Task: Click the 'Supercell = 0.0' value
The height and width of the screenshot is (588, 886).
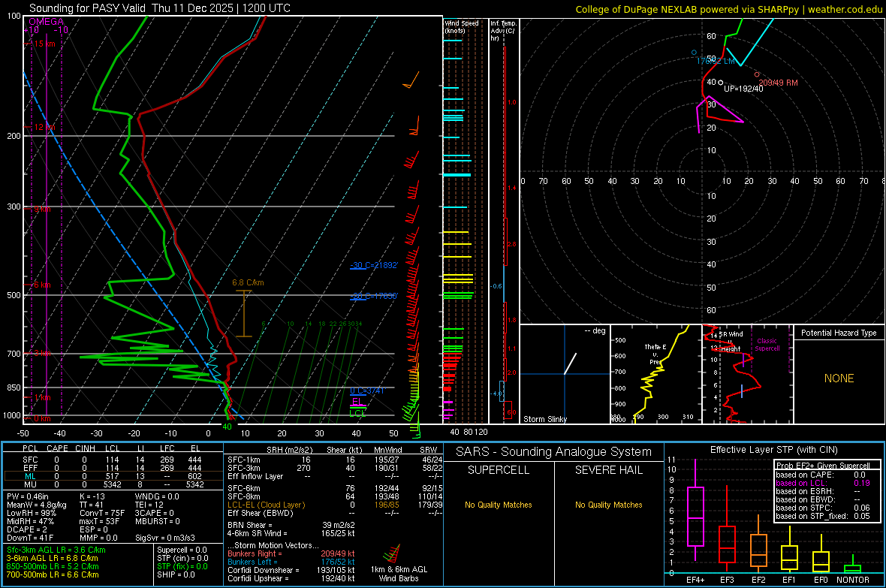Action: [182, 550]
